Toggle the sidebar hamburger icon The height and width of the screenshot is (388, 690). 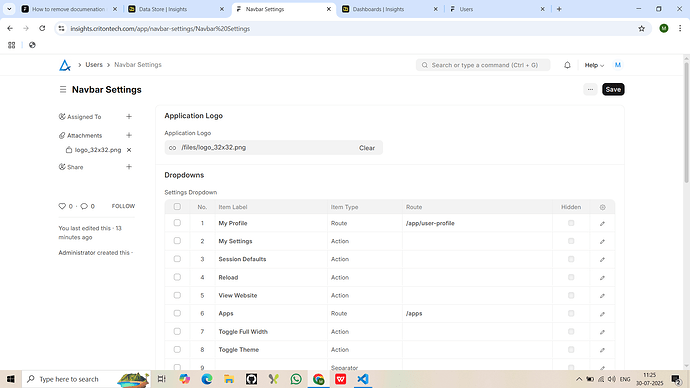click(63, 90)
